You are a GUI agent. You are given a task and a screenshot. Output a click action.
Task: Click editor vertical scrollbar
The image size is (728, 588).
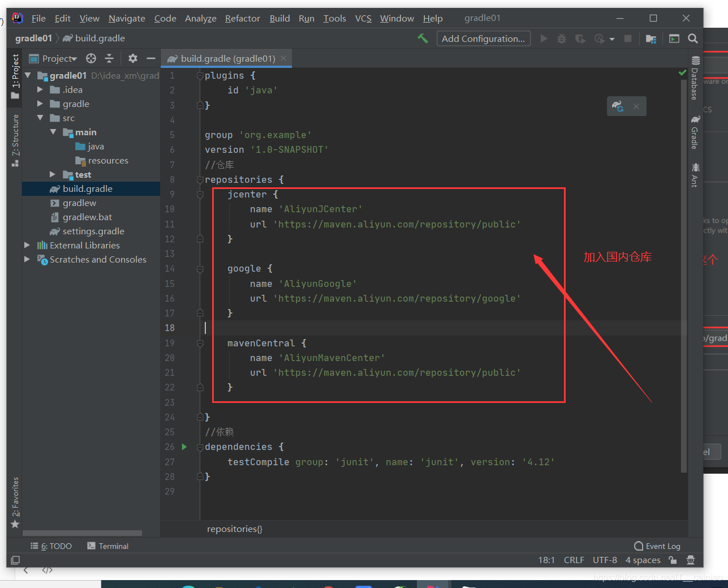tap(683, 276)
